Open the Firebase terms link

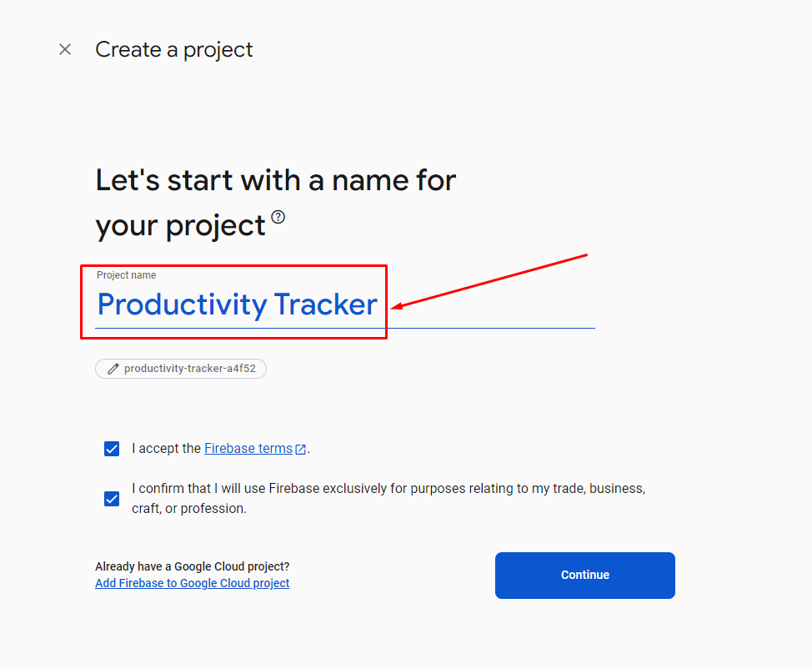click(x=248, y=449)
